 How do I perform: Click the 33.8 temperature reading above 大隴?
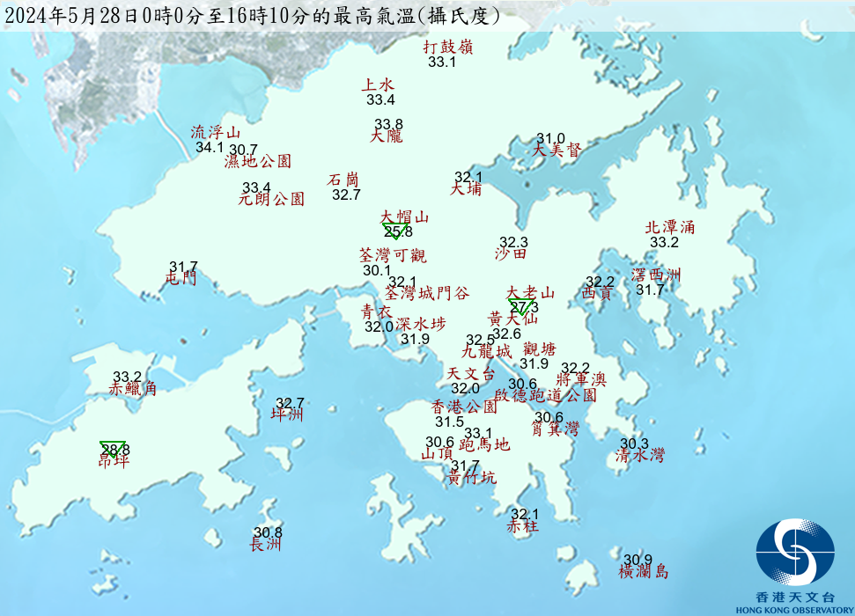click(388, 124)
